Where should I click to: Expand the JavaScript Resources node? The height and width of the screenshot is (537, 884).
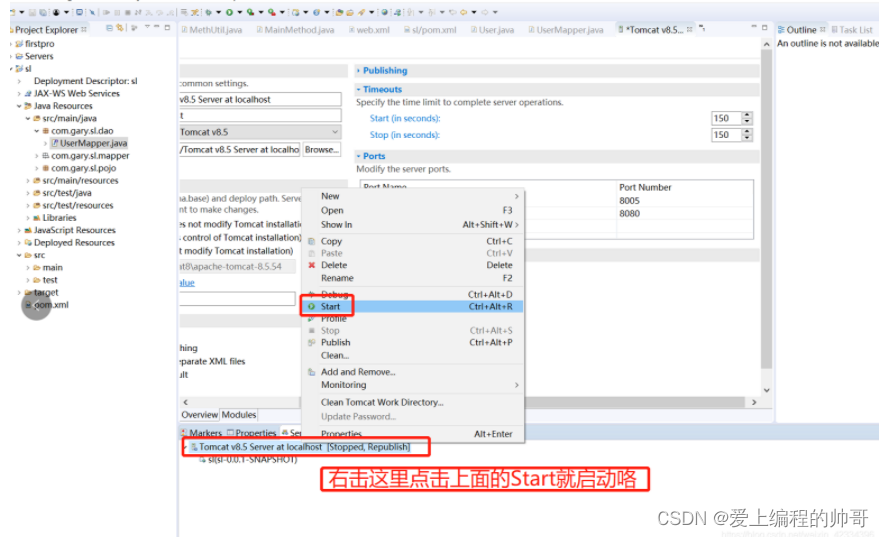[19, 230]
